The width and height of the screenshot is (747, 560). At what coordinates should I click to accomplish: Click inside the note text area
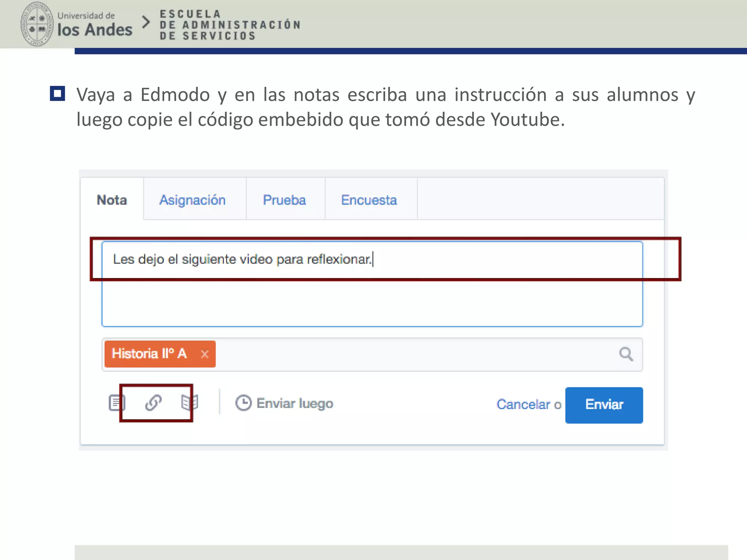coord(372,284)
